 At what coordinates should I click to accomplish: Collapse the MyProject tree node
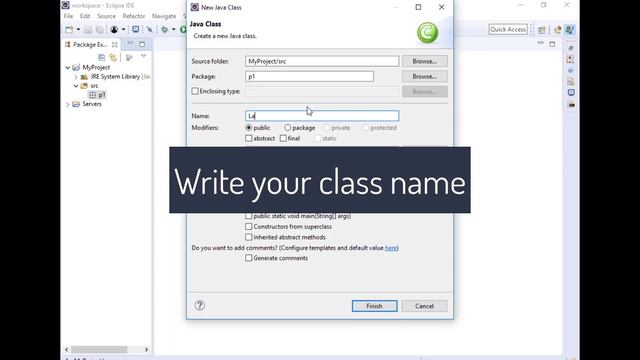pos(68,67)
